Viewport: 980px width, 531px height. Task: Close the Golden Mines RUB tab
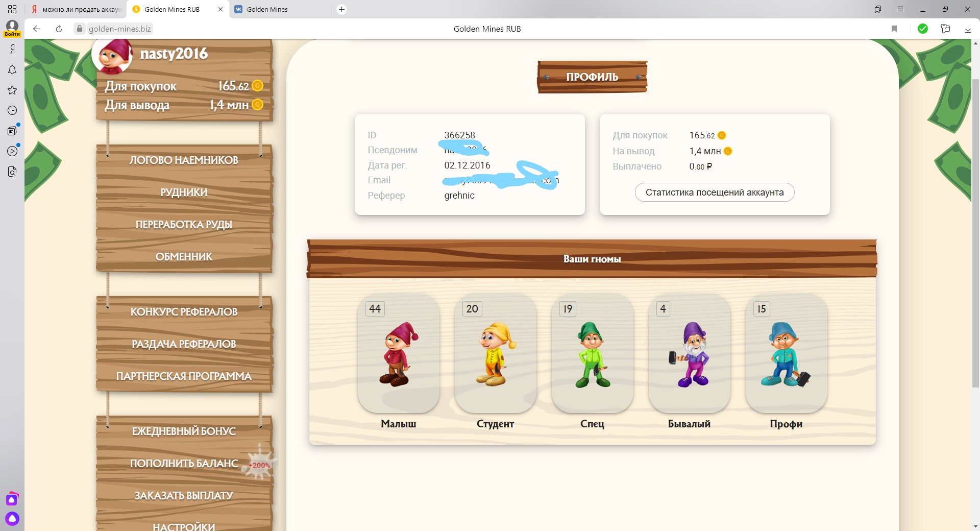click(x=220, y=9)
